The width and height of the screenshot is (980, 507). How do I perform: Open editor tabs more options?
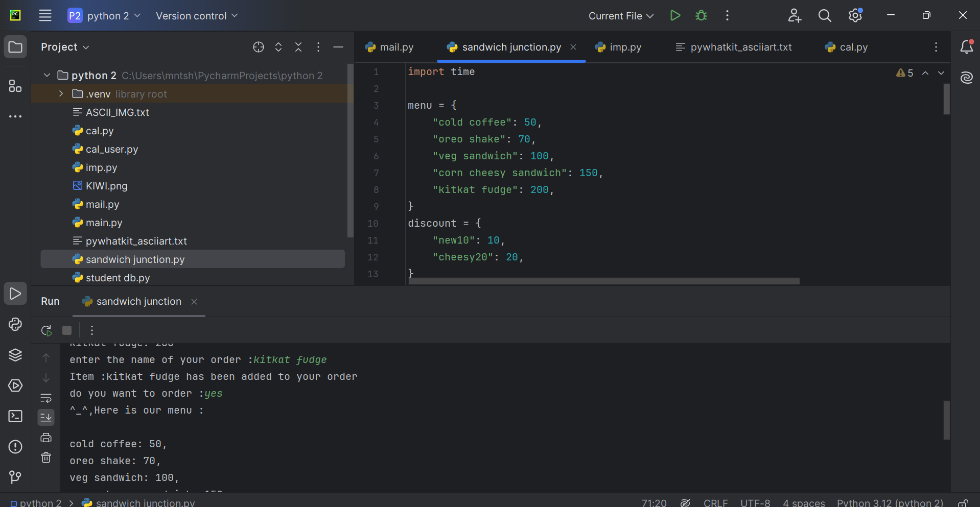(936, 47)
